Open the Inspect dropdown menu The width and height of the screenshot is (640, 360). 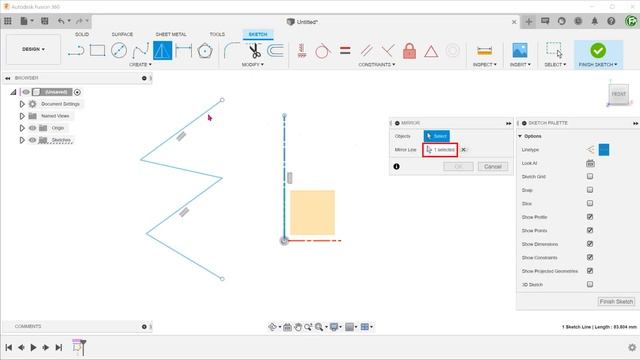click(484, 64)
